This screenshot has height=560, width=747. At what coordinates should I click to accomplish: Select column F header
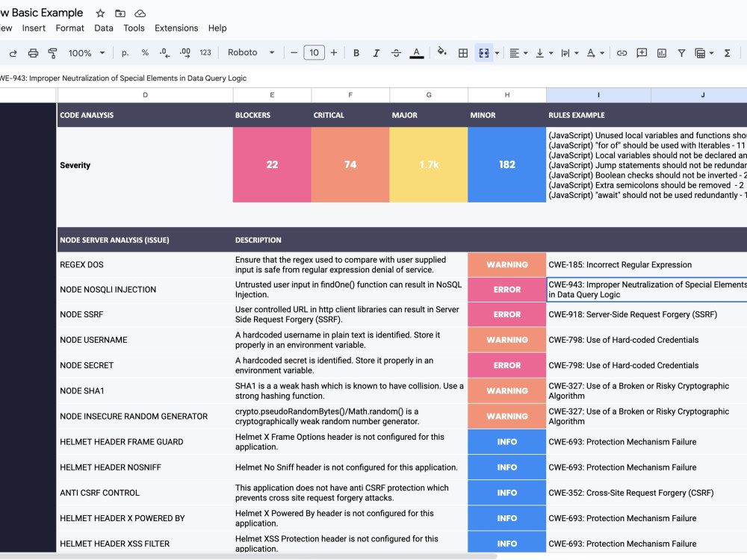click(x=350, y=96)
